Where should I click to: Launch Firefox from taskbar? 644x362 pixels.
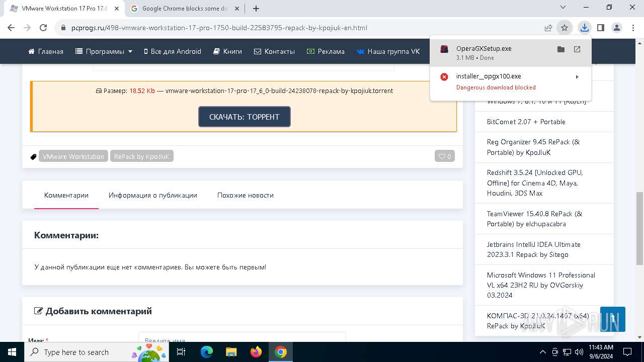pos(256,352)
